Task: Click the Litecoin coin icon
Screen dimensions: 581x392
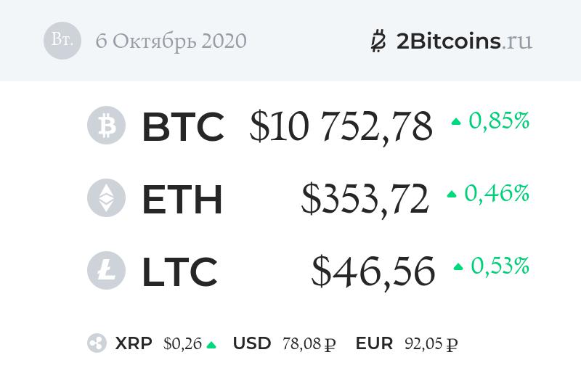Action: (x=106, y=270)
